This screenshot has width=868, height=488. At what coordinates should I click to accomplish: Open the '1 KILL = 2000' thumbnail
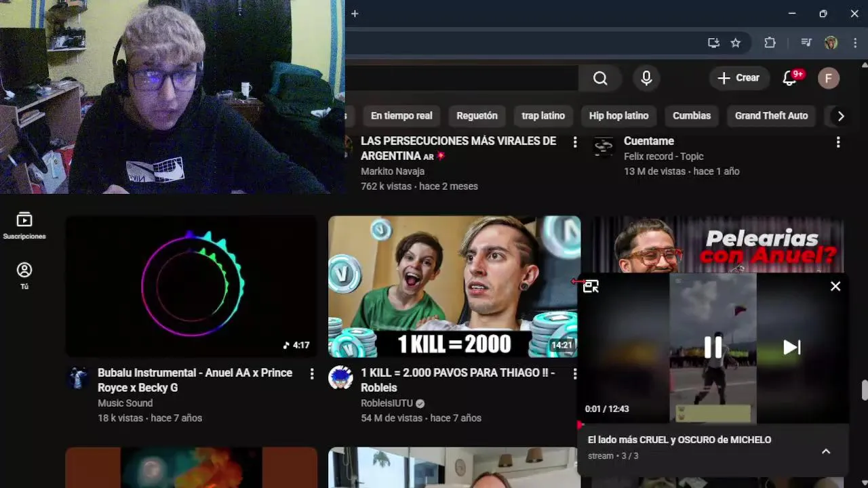click(x=454, y=286)
